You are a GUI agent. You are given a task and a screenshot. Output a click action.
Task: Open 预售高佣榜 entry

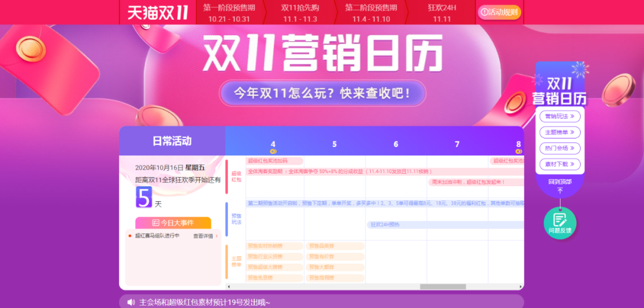click(x=335, y=278)
